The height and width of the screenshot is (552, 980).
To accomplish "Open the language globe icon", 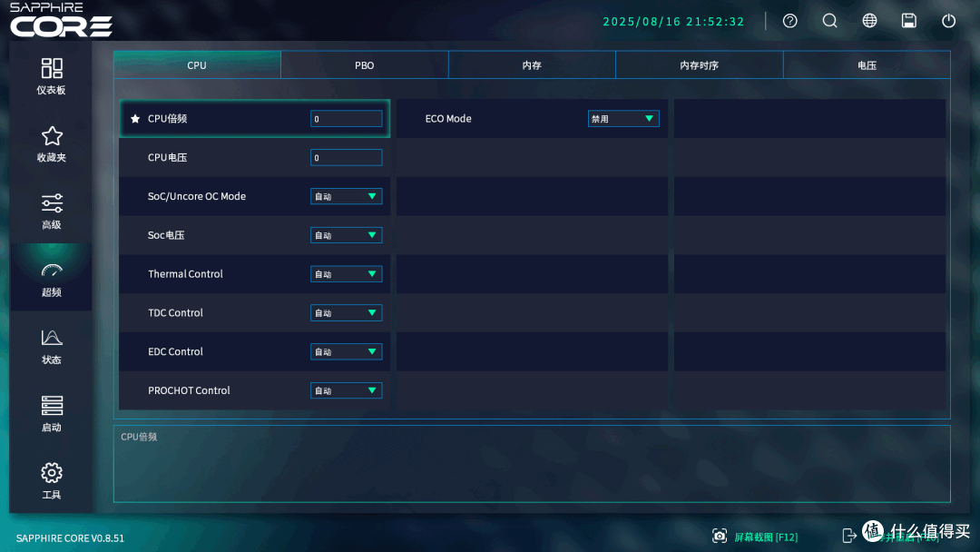I will pos(869,21).
